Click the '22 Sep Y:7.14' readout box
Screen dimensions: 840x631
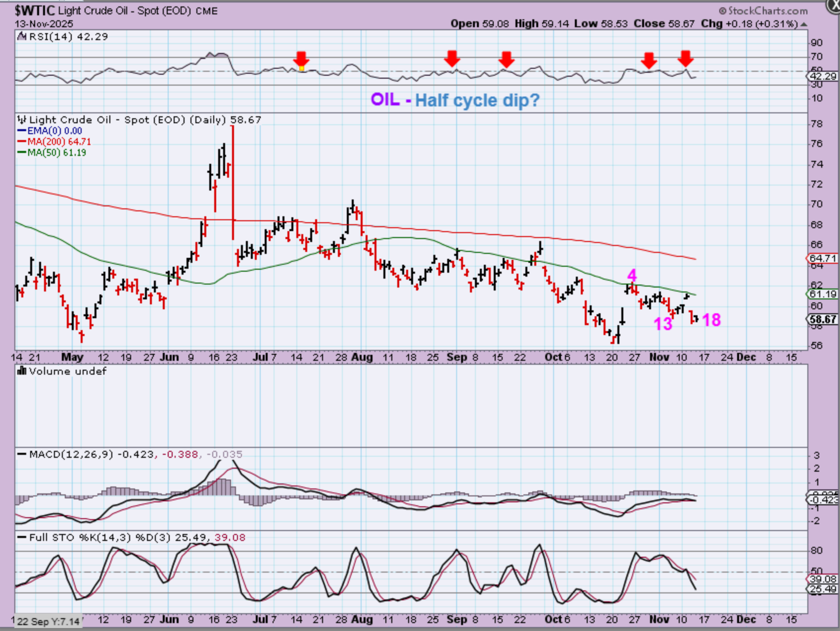tap(47, 621)
